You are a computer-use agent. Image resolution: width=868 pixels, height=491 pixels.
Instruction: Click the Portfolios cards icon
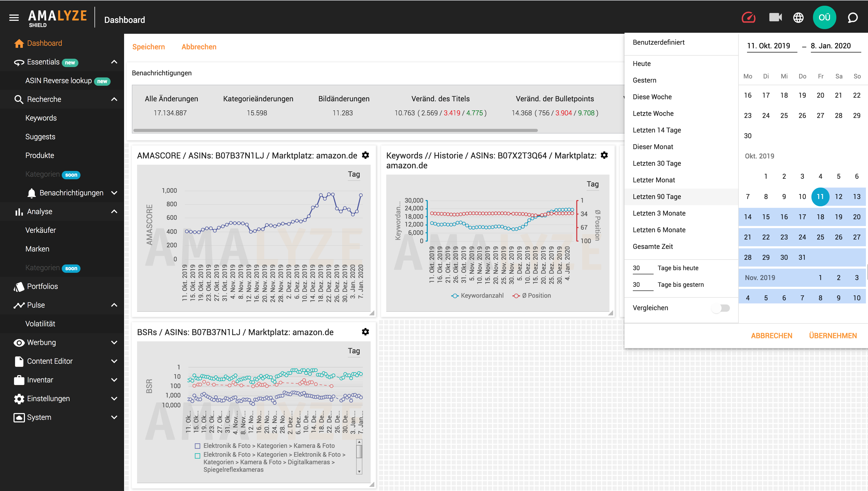19,287
